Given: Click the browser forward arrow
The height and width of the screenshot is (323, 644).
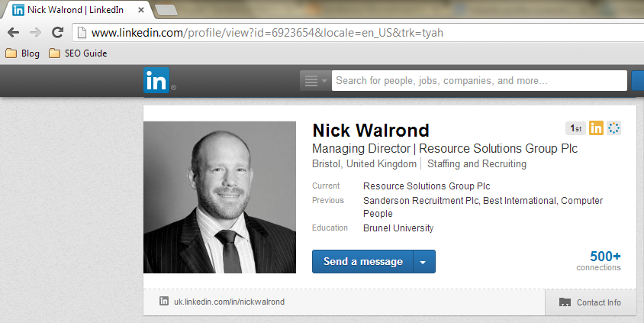Looking at the screenshot, I should coord(36,33).
